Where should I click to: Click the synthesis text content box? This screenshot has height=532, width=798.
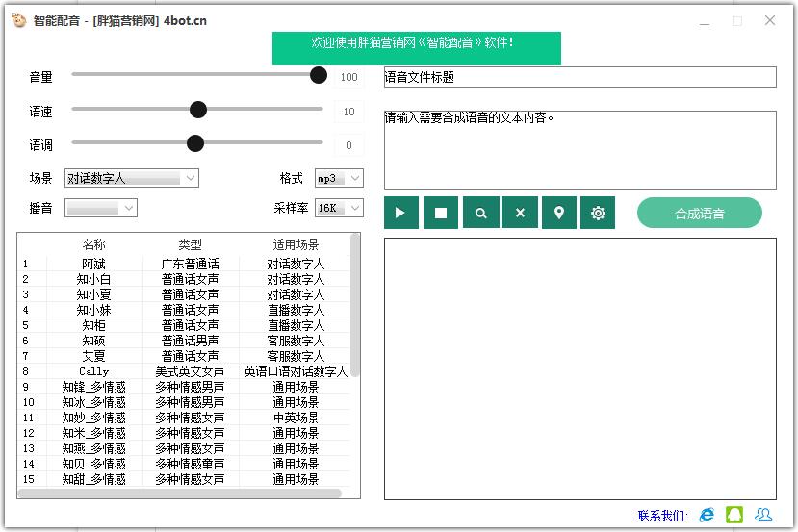(579, 150)
